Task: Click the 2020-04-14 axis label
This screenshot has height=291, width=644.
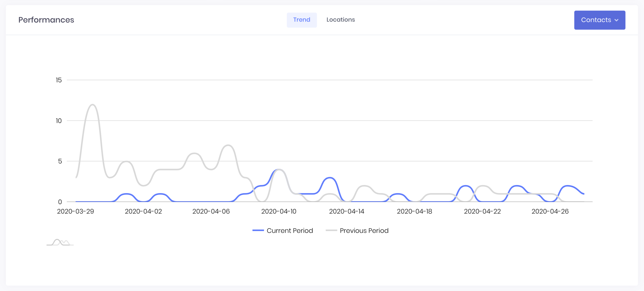Action: tap(346, 211)
